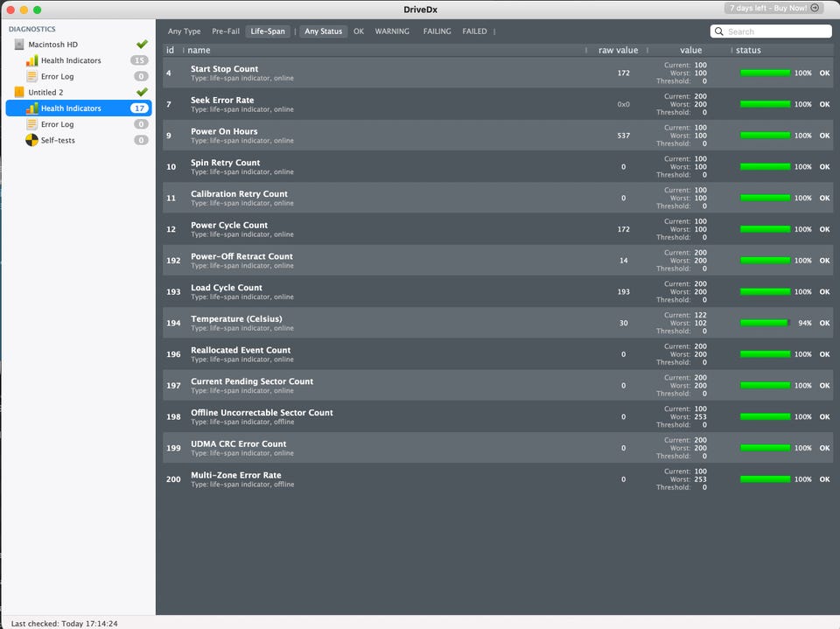Select the Spin Retry Count row
This screenshot has width=840, height=629.
pyautogui.click(x=498, y=166)
